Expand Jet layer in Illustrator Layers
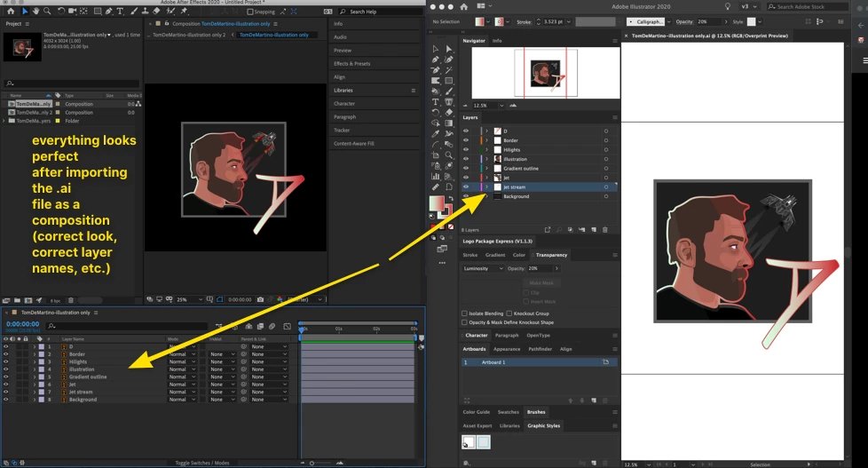This screenshot has width=868, height=468. click(x=487, y=178)
